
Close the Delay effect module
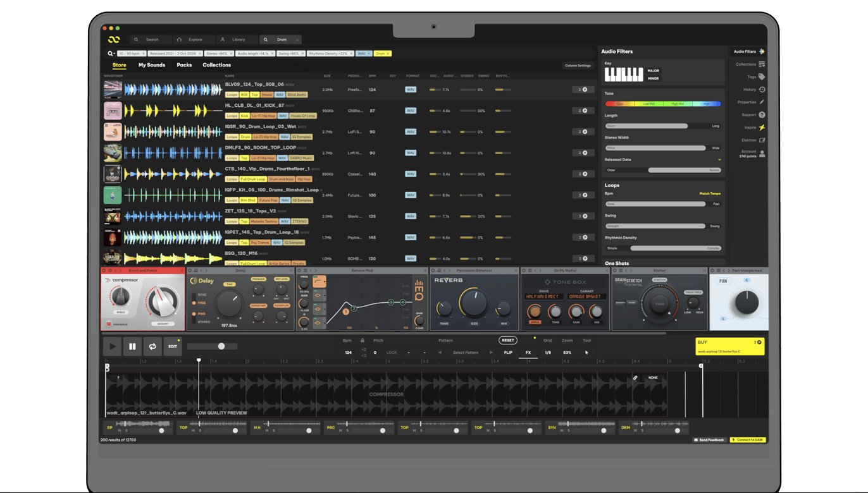click(291, 271)
